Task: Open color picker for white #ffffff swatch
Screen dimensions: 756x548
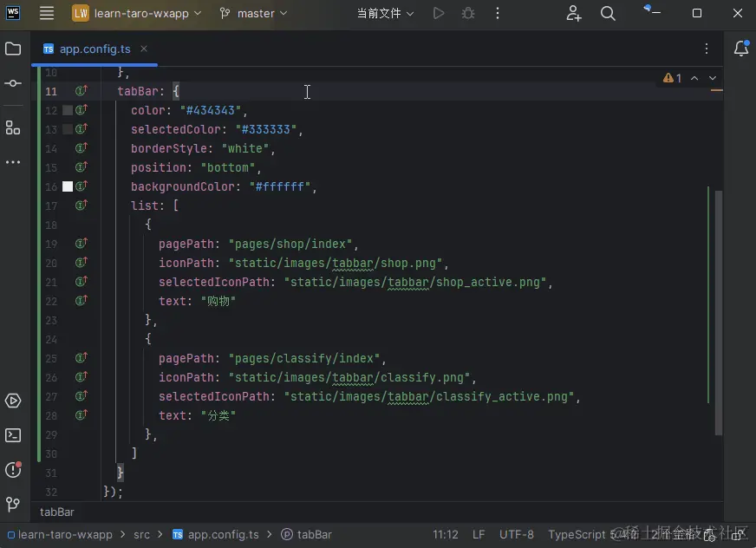Action: click(x=68, y=186)
